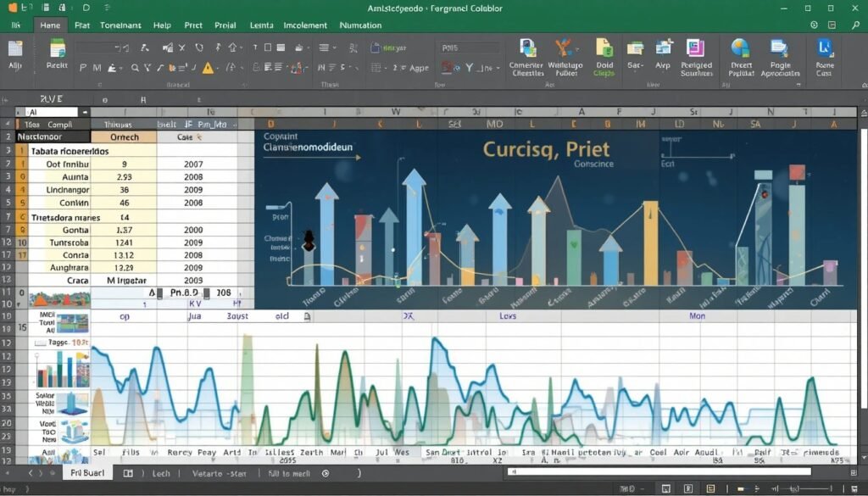This screenshot has width=868, height=496.
Task: Click the Pogle Aprocoiatin icon
Action: coord(779,48)
